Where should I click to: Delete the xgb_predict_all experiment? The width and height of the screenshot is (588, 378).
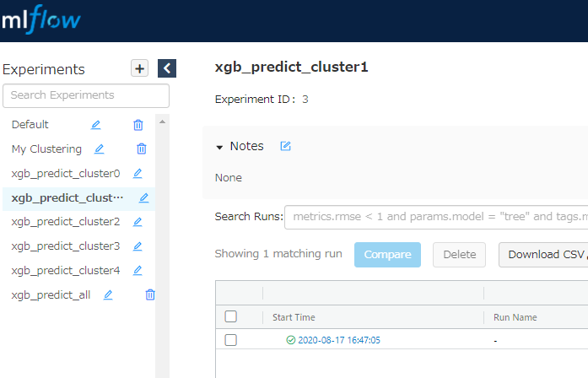click(150, 294)
